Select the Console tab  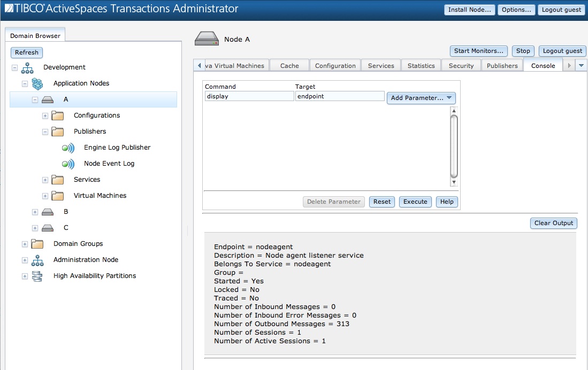pos(543,66)
